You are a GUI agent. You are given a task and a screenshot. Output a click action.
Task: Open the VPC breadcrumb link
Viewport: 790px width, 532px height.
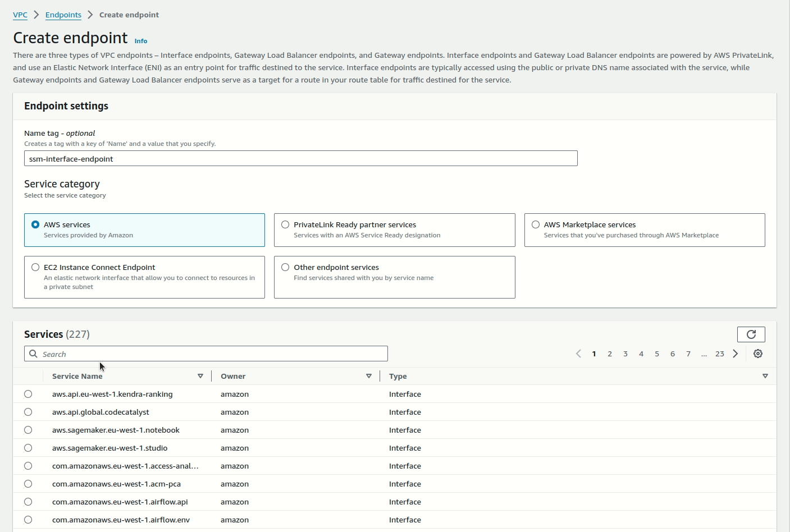click(20, 15)
